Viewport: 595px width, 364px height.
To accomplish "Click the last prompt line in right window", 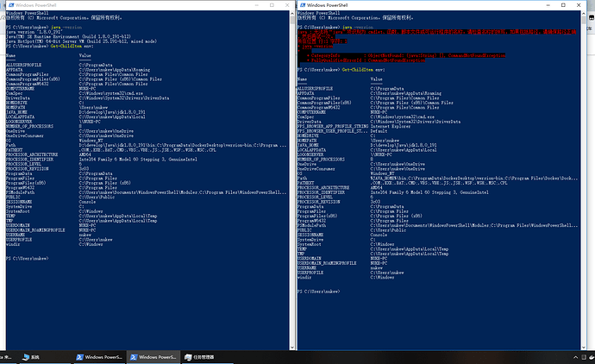I will click(x=319, y=292).
